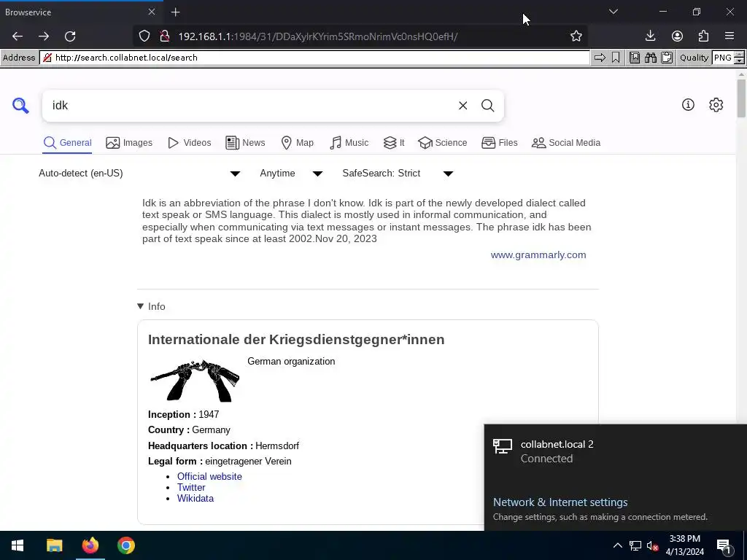Click the Firefox taskbar icon
The height and width of the screenshot is (560, 747).
(90, 545)
